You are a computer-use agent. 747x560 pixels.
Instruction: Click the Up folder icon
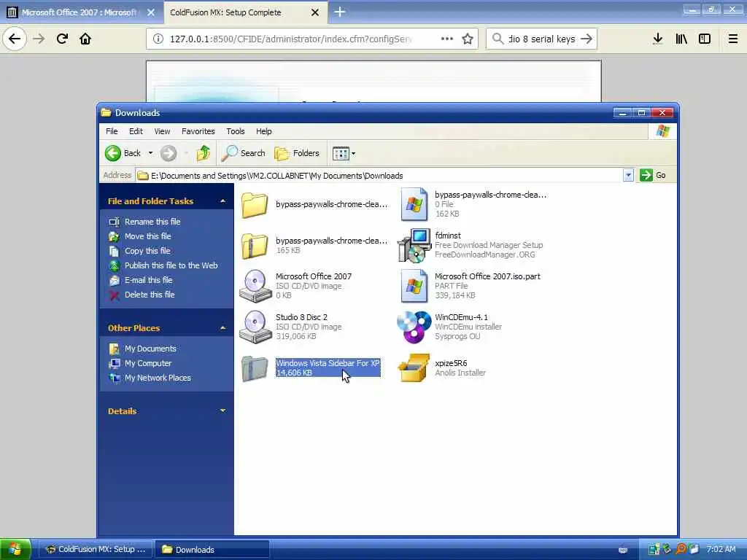click(204, 153)
